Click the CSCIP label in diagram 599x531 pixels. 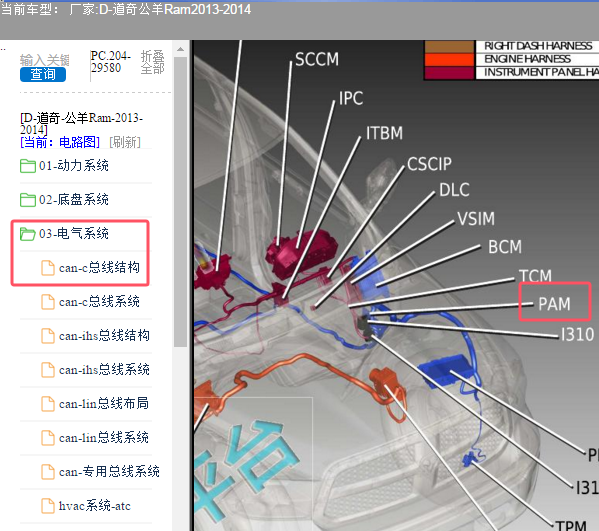pos(429,164)
